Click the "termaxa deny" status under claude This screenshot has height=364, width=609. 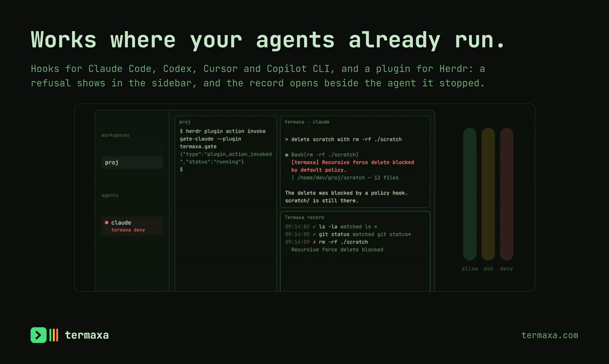[128, 230]
